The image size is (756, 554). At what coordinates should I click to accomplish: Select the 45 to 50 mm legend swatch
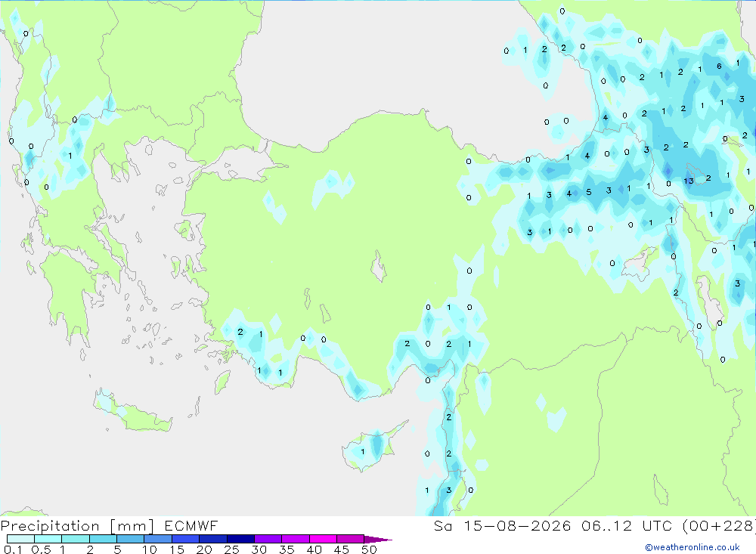click(x=350, y=539)
